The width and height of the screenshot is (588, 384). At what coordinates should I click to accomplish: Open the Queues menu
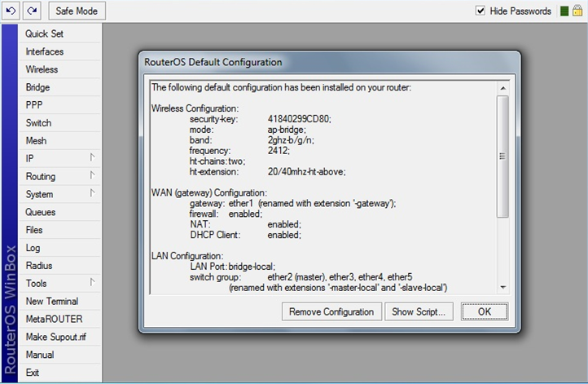(x=60, y=212)
